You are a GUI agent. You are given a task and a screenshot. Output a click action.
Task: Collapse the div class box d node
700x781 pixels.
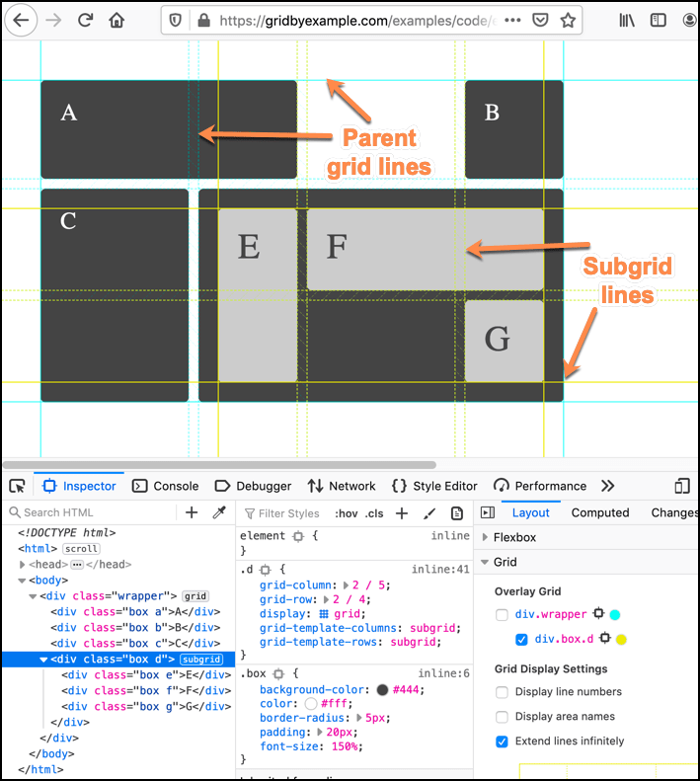click(43, 660)
